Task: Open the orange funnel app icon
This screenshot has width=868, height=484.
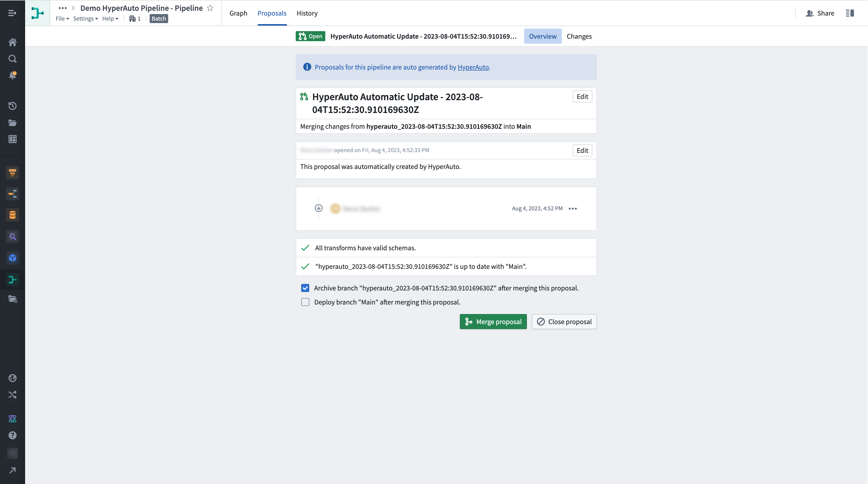Action: tap(13, 173)
